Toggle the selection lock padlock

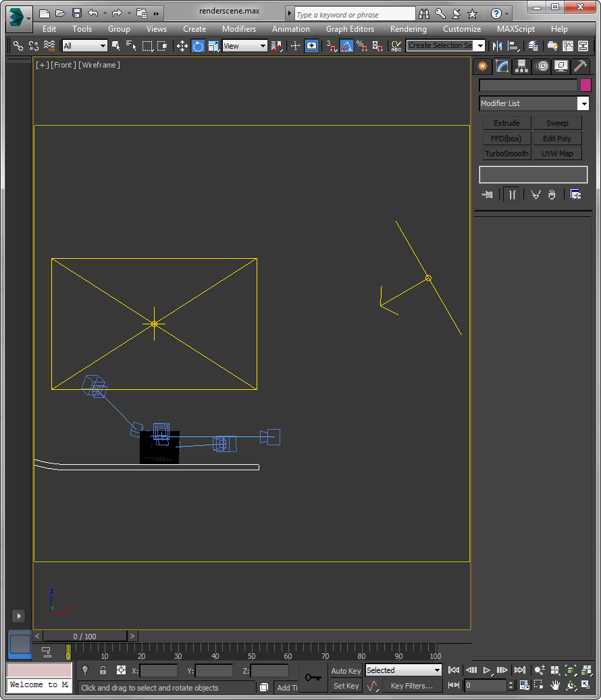(103, 670)
